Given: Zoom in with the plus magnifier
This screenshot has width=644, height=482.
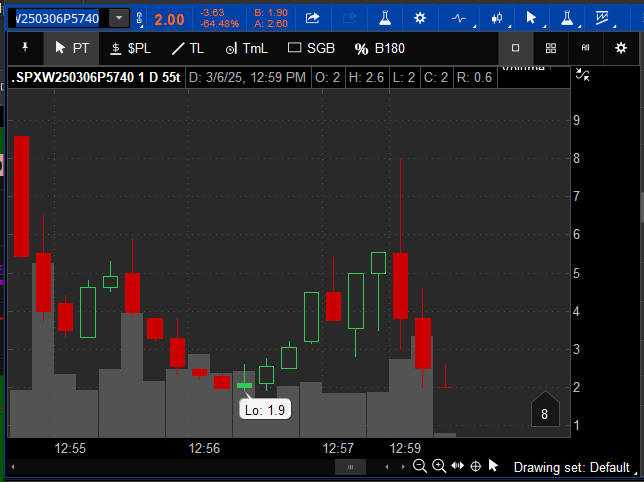Looking at the screenshot, I should click(439, 466).
